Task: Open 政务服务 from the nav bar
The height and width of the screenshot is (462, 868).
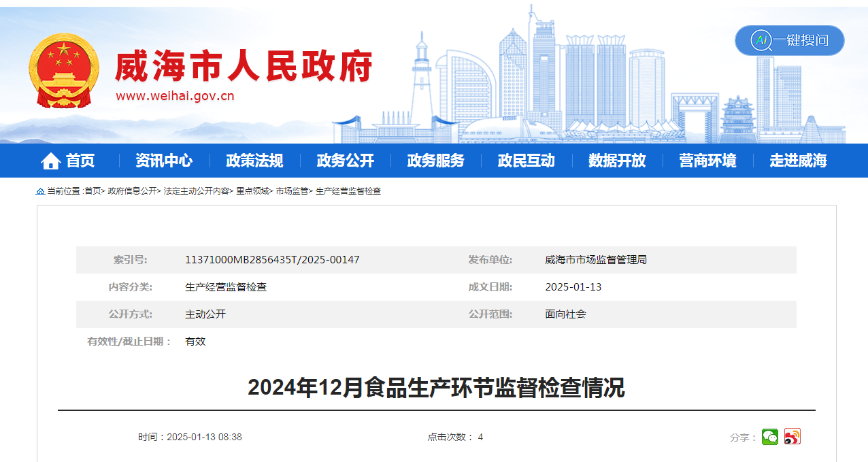Action: (435, 161)
